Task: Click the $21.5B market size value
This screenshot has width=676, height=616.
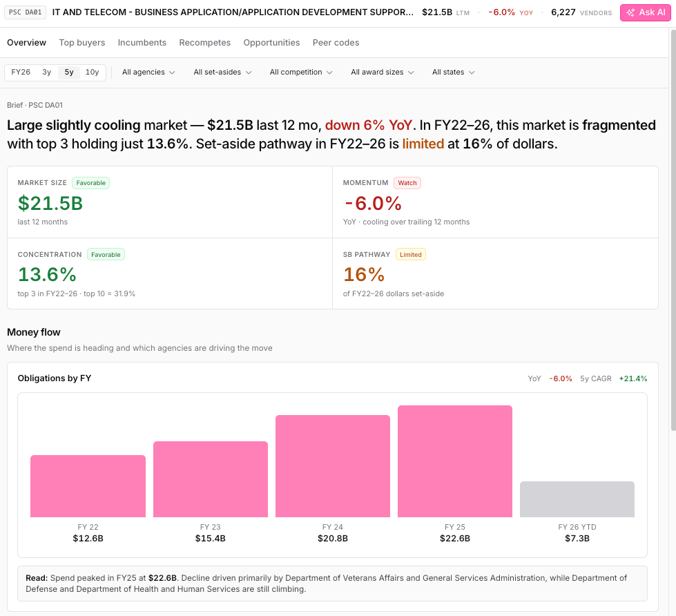Action: point(50,204)
